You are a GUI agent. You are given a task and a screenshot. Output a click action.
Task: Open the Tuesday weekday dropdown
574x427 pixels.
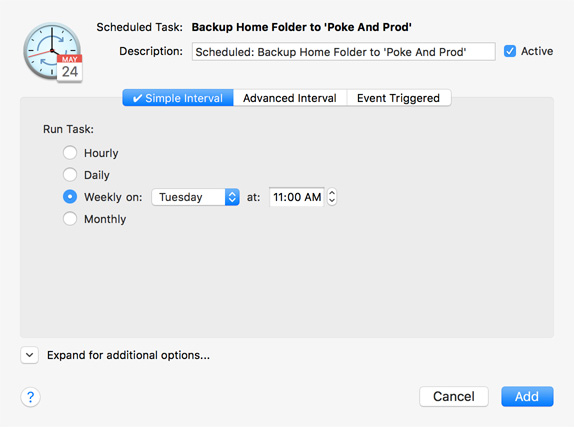pyautogui.click(x=195, y=197)
